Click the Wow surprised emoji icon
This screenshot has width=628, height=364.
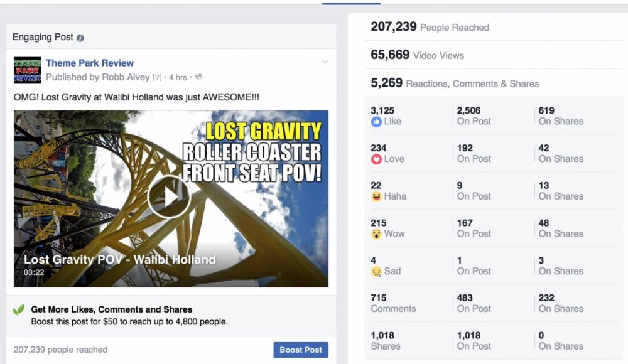tap(376, 234)
